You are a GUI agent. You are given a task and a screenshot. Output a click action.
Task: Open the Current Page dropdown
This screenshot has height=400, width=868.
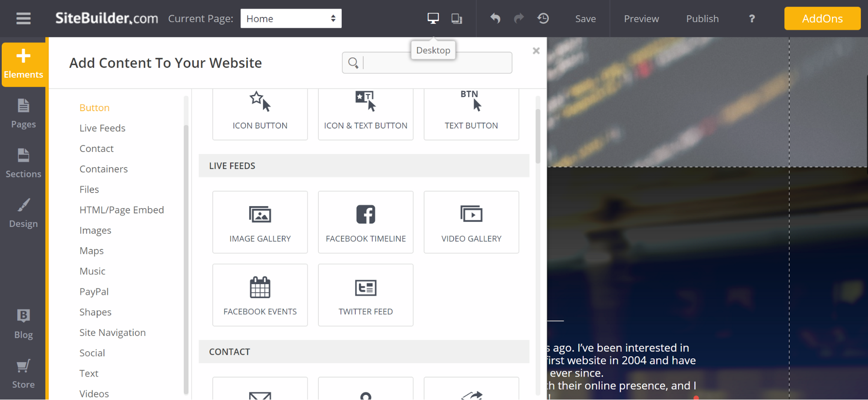291,19
